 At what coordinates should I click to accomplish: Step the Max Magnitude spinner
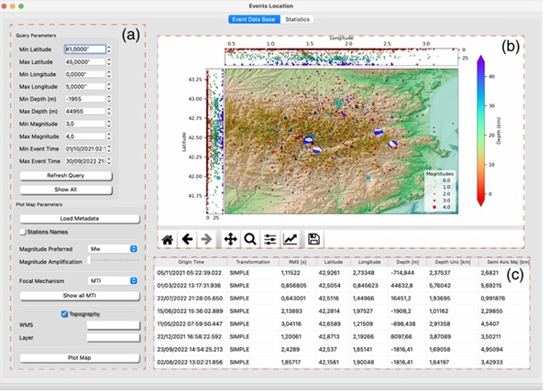(109, 136)
